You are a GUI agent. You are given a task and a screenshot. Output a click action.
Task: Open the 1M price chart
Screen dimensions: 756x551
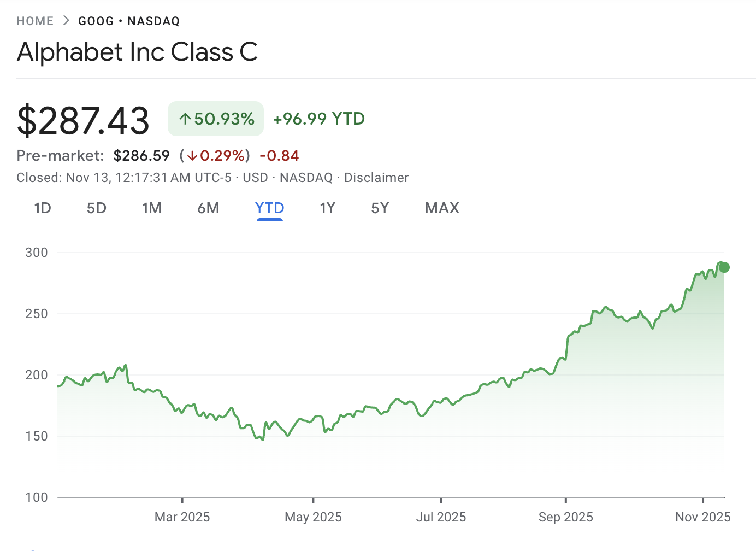tap(152, 208)
